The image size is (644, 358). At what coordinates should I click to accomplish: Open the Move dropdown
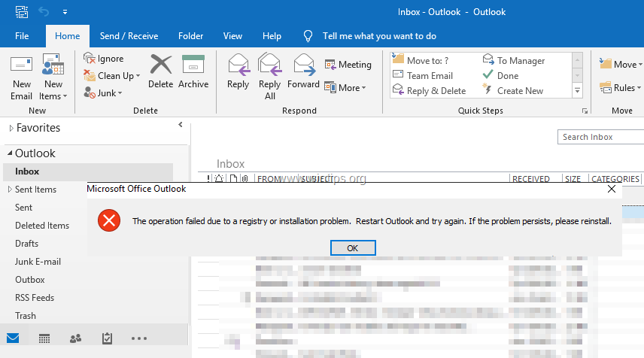point(621,64)
